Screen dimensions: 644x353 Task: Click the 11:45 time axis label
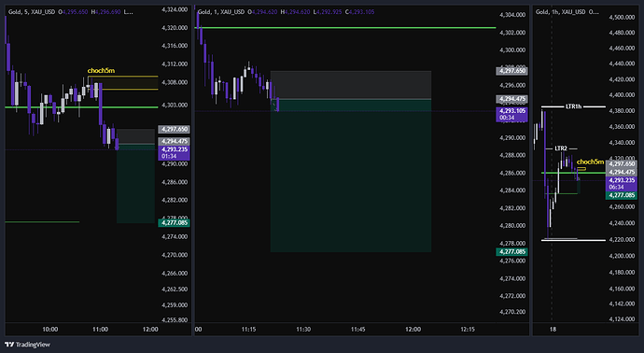[x=357, y=329]
